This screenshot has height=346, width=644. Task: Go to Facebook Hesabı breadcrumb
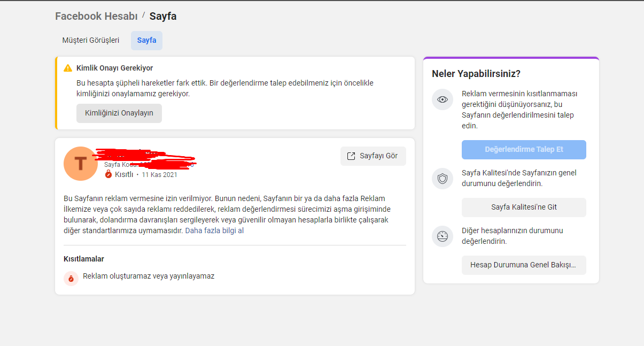96,16
